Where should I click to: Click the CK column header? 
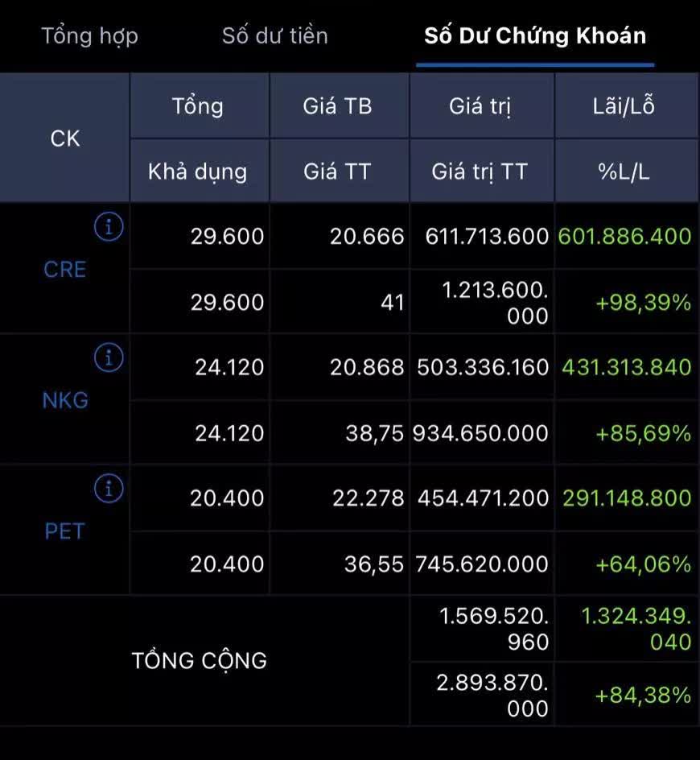click(65, 138)
